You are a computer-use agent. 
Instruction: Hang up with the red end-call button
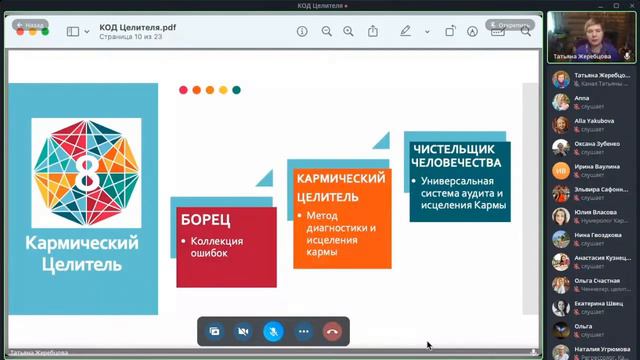click(x=332, y=331)
